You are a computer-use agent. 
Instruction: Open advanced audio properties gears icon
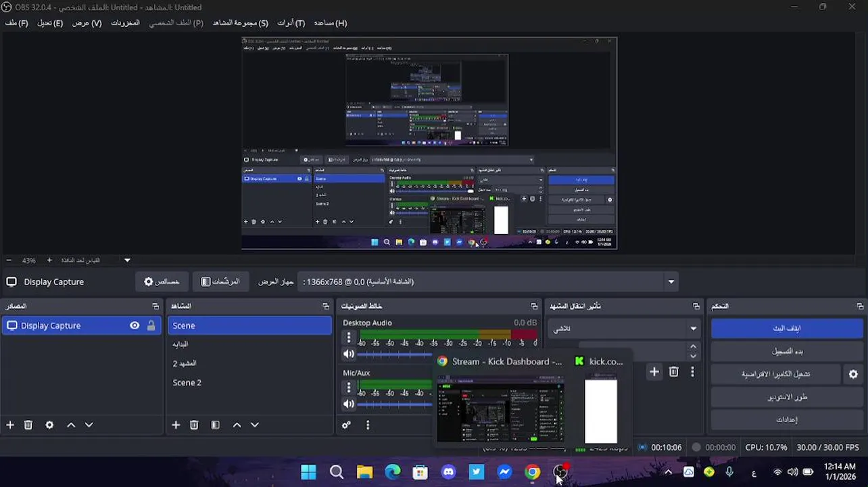coord(346,425)
